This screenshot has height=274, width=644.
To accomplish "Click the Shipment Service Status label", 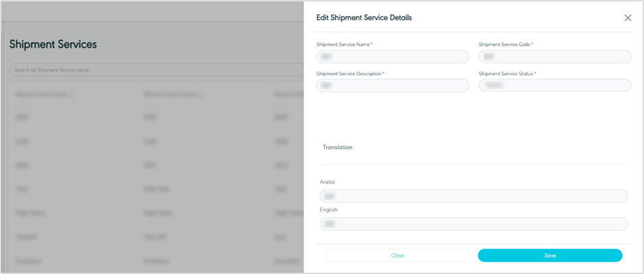I will click(x=506, y=73).
